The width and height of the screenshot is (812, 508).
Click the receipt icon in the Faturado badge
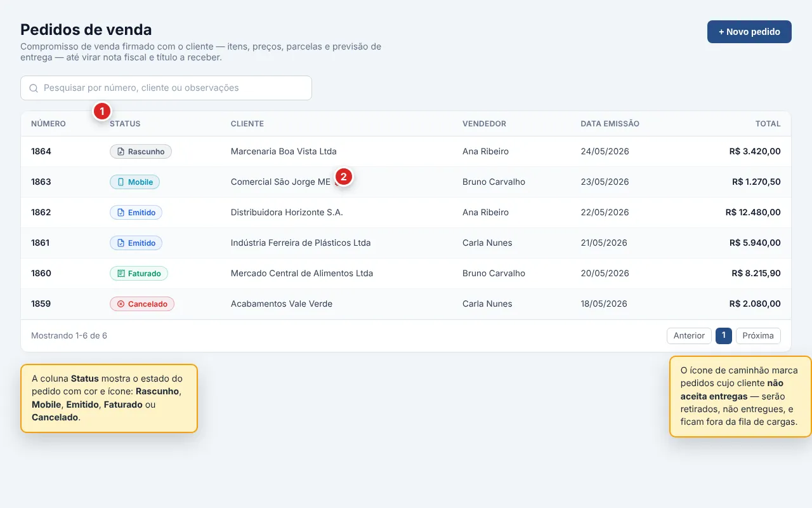click(121, 274)
